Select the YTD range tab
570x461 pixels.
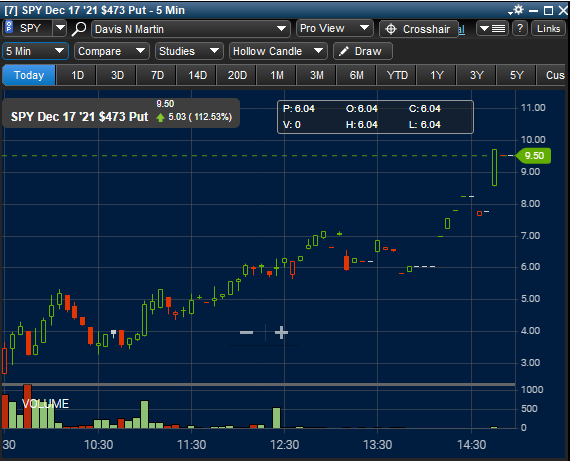click(397, 75)
